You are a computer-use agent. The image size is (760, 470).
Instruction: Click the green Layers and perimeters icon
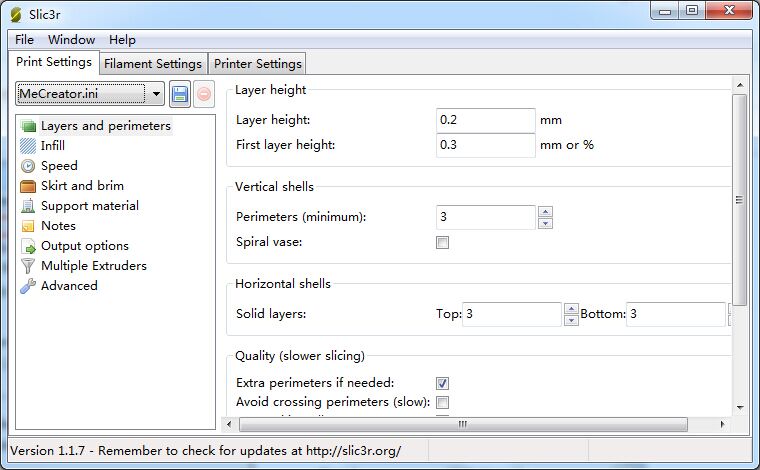pos(29,126)
